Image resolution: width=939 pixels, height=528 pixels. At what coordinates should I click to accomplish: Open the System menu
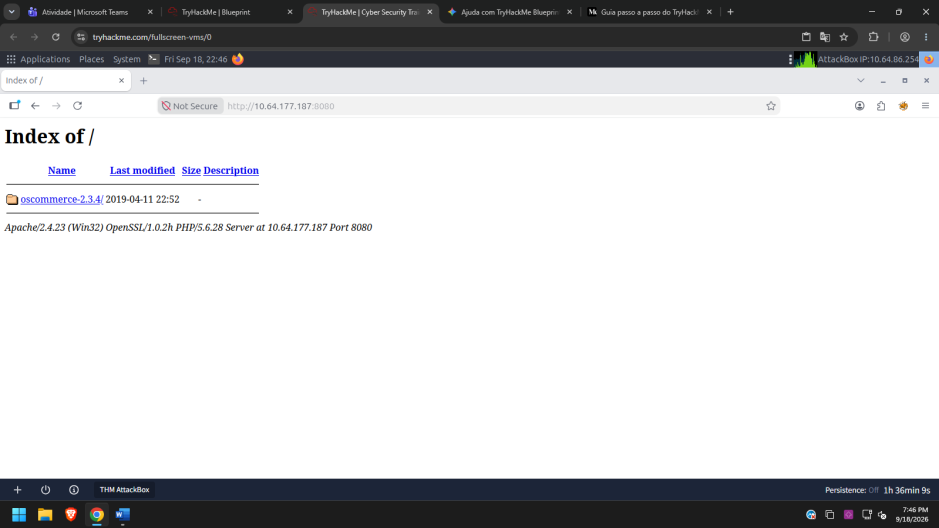pyautogui.click(x=127, y=59)
